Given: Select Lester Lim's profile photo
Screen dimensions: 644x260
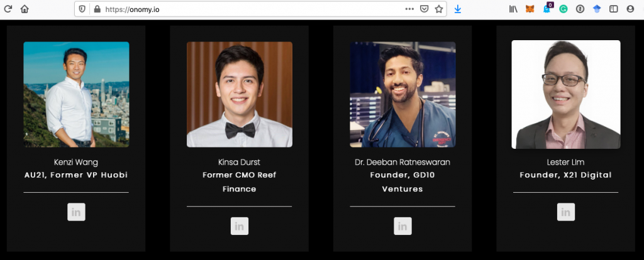Looking at the screenshot, I should (566, 94).
